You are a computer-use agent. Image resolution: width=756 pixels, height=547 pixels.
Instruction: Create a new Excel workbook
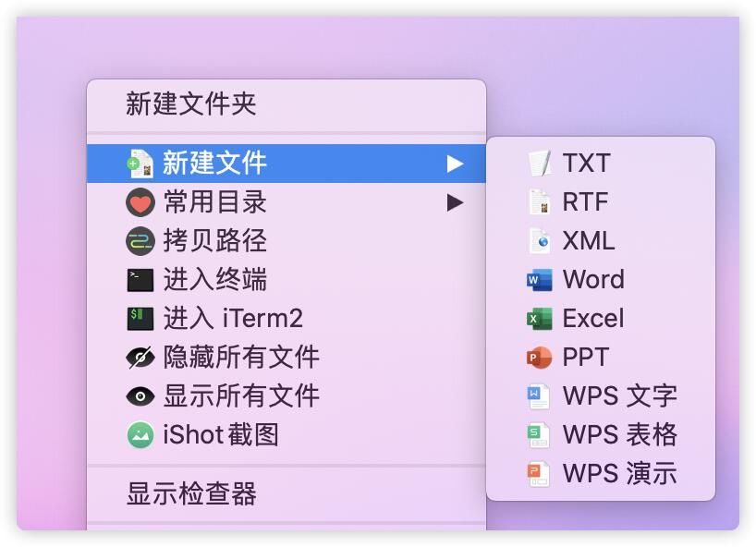tap(601, 319)
